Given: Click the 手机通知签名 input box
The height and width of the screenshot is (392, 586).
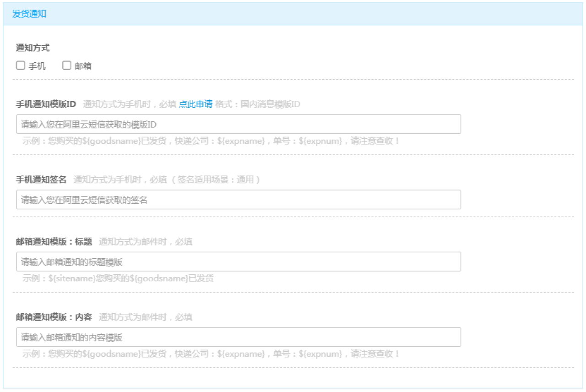Looking at the screenshot, I should click(238, 200).
